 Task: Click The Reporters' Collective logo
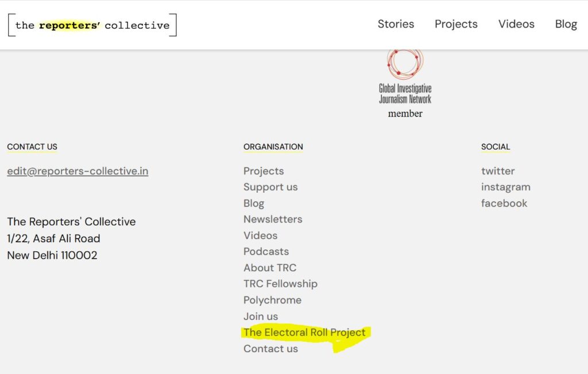[92, 25]
